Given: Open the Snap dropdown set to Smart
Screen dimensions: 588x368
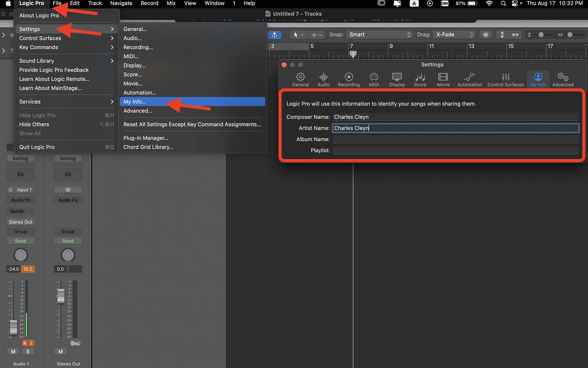Looking at the screenshot, I should click(x=379, y=35).
